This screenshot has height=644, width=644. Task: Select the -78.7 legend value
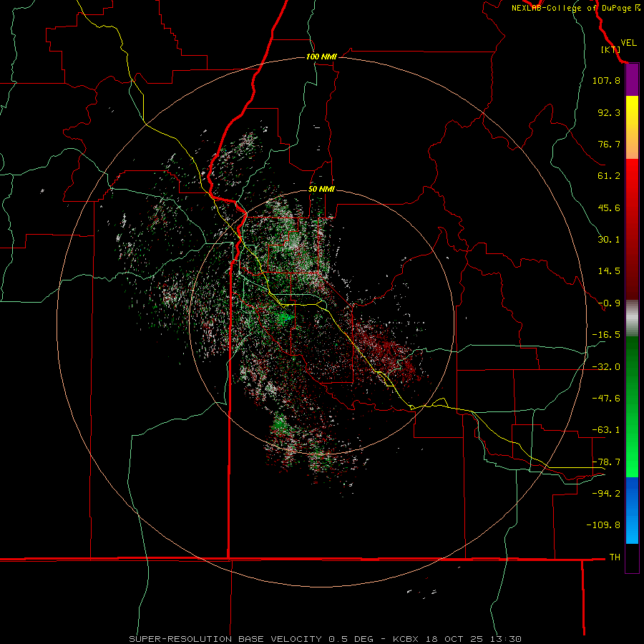pos(606,462)
